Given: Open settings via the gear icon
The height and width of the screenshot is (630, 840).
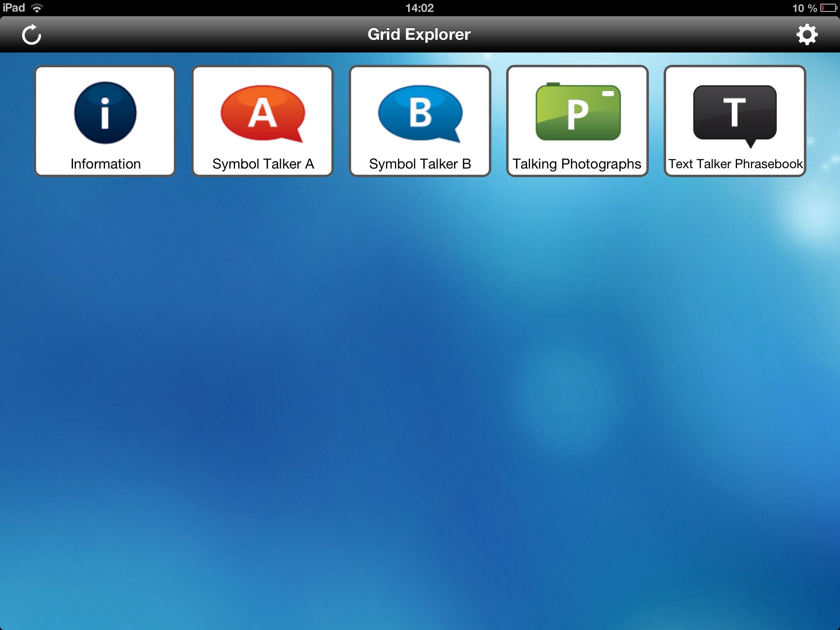Looking at the screenshot, I should [x=807, y=34].
